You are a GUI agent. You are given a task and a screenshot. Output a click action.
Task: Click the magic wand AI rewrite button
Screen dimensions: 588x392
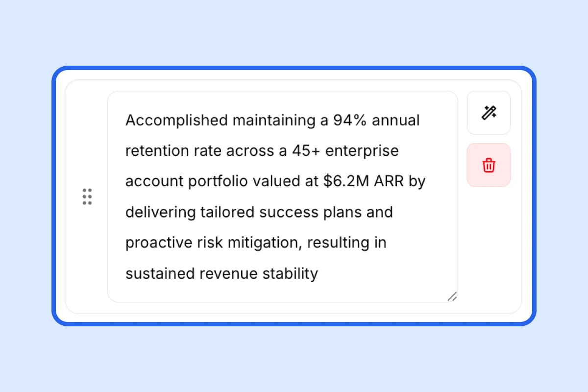point(489,113)
